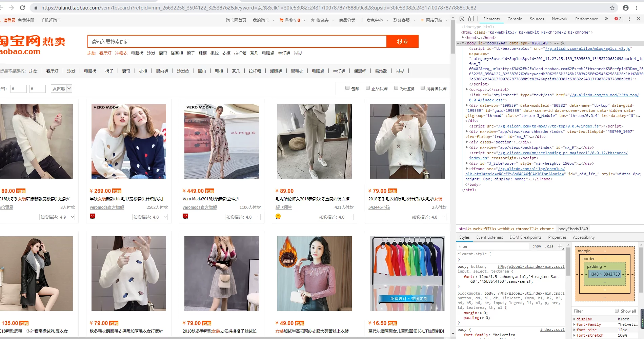
Task: Add new style rule plus icon
Action: point(560,246)
